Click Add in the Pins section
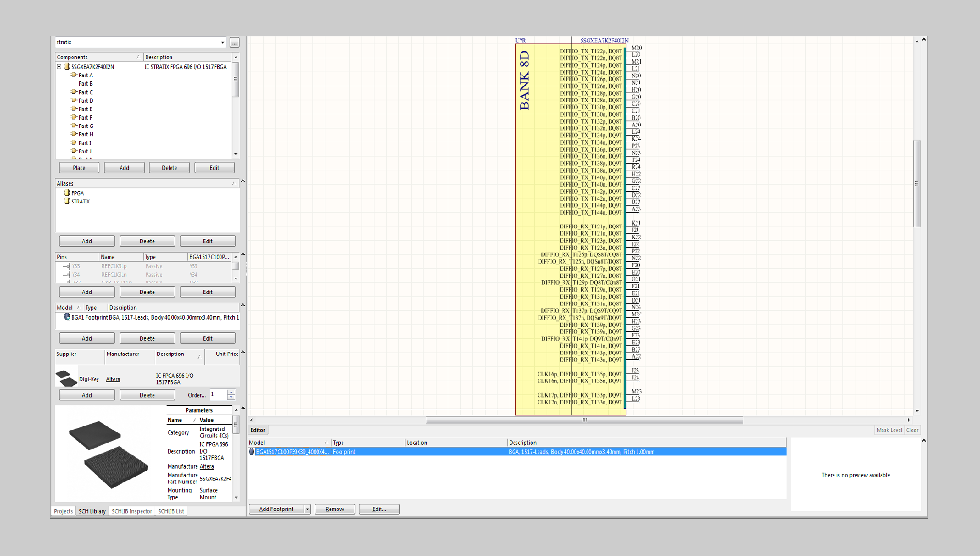The image size is (980, 556). click(85, 291)
